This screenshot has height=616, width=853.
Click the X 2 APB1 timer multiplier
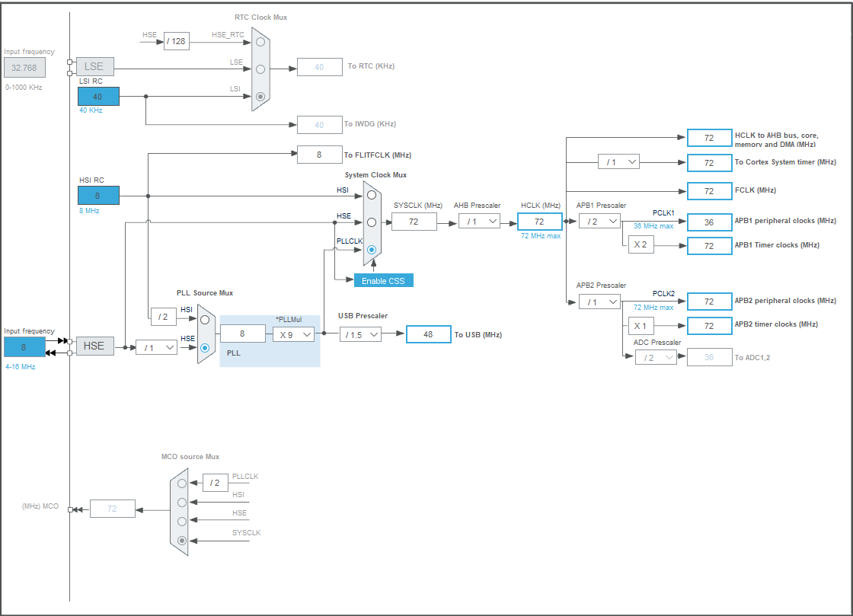tap(641, 244)
